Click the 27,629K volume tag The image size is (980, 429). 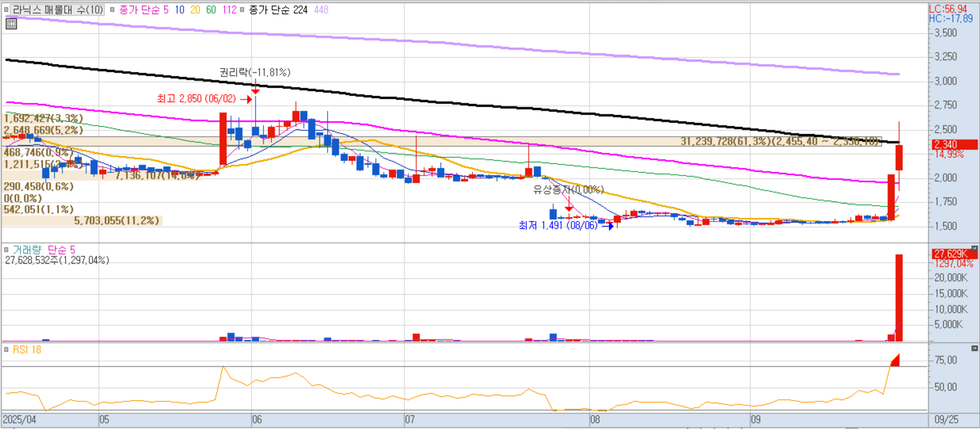coord(955,254)
